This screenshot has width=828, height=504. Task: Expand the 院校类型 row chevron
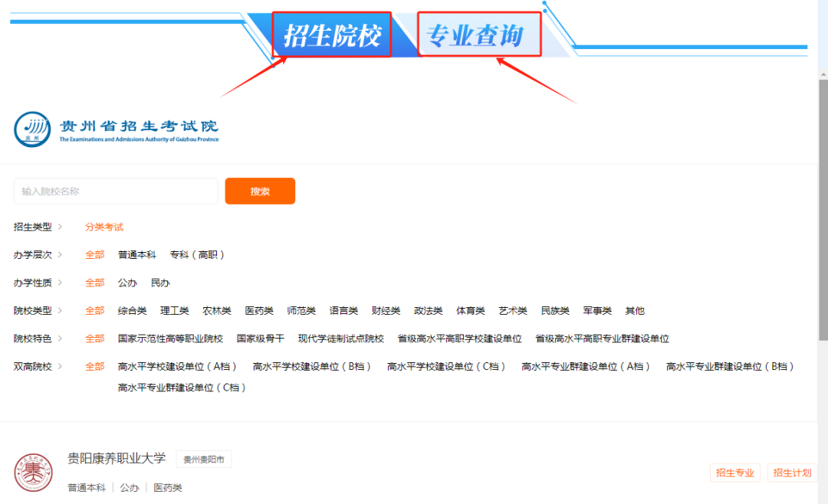pos(60,310)
